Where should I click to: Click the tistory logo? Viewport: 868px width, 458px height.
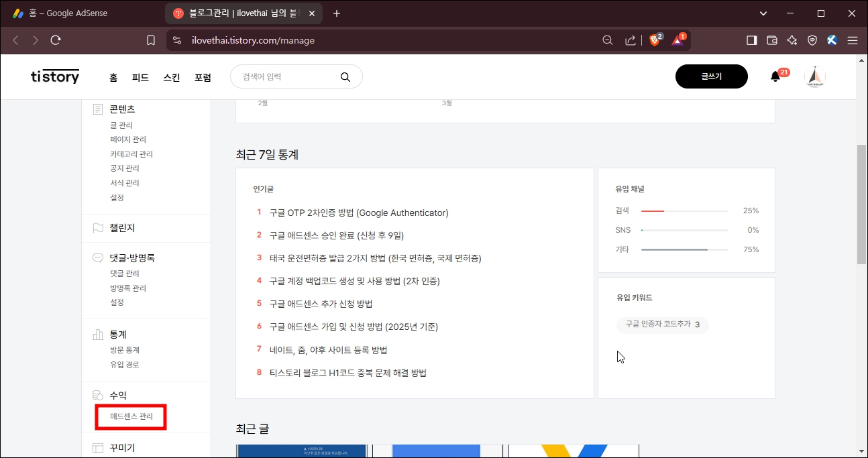[x=54, y=76]
